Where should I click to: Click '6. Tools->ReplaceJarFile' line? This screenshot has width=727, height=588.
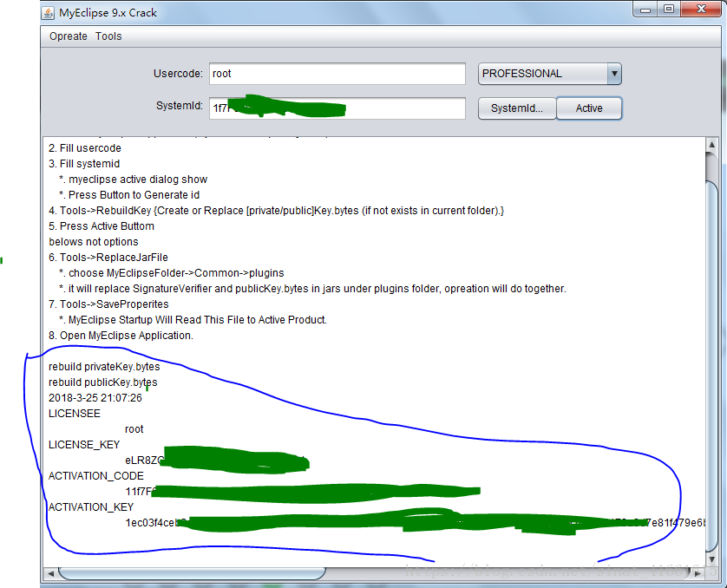(x=108, y=258)
